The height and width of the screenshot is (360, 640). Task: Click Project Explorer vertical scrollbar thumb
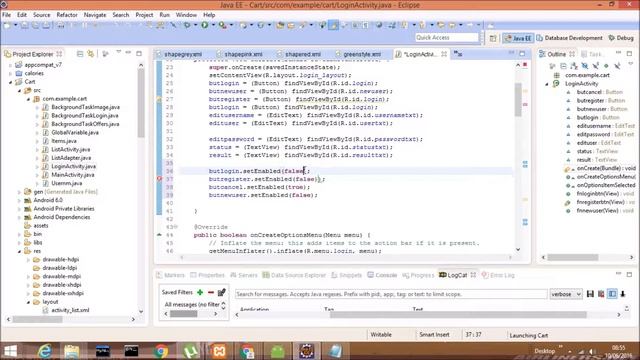(x=141, y=103)
